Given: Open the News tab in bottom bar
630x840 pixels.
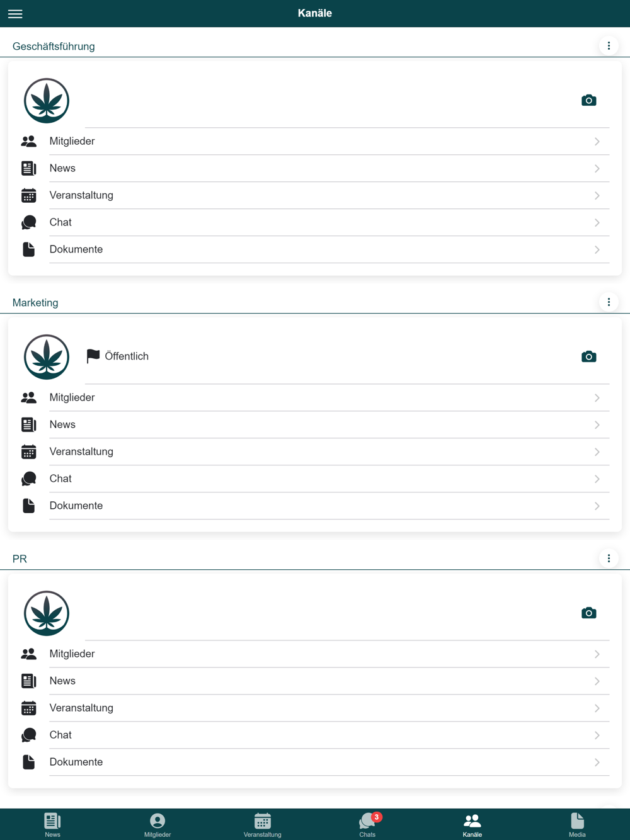Looking at the screenshot, I should (x=52, y=824).
